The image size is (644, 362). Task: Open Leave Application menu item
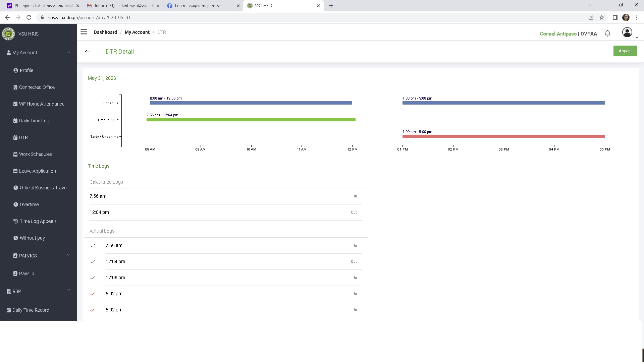pyautogui.click(x=37, y=171)
